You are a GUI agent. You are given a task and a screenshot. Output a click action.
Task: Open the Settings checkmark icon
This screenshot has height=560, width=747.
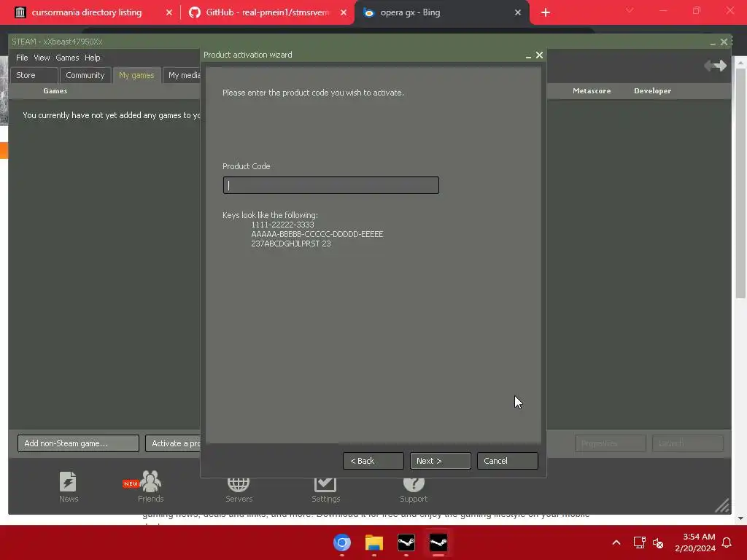coord(325,489)
